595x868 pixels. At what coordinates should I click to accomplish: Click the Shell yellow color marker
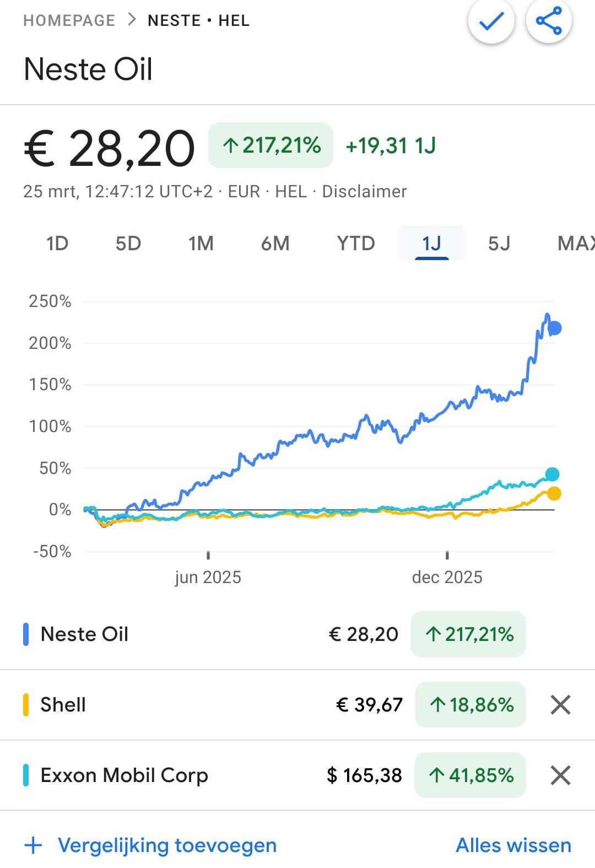click(x=26, y=704)
